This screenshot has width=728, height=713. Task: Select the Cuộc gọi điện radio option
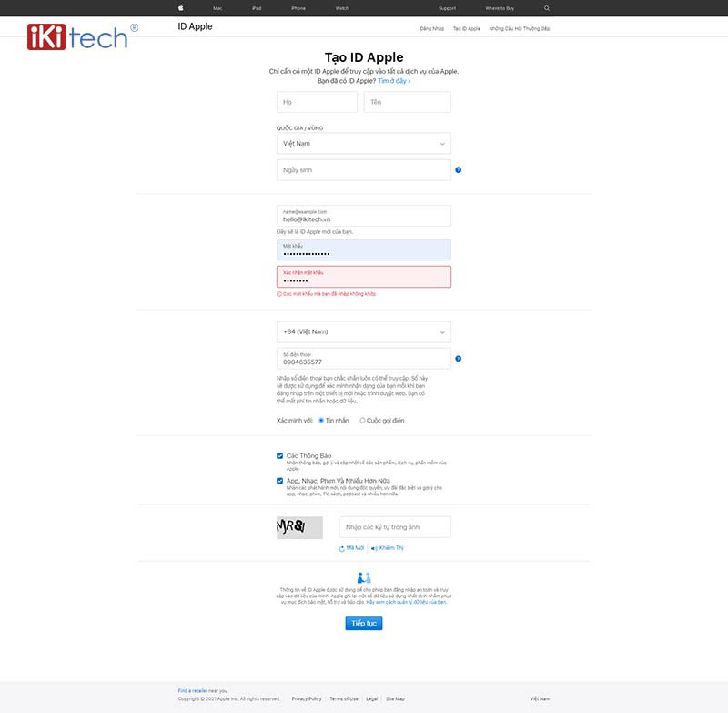(362, 421)
